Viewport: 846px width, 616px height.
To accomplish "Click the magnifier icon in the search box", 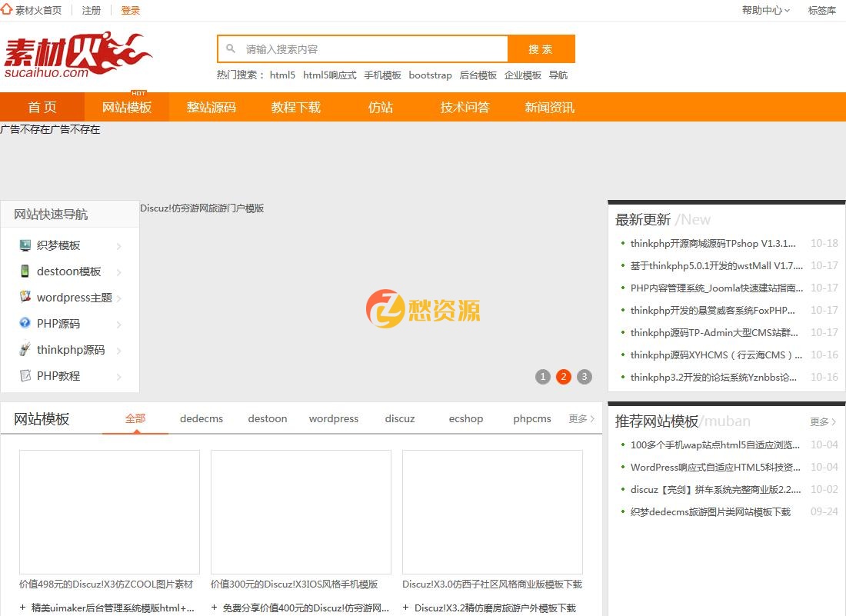I will (231, 48).
